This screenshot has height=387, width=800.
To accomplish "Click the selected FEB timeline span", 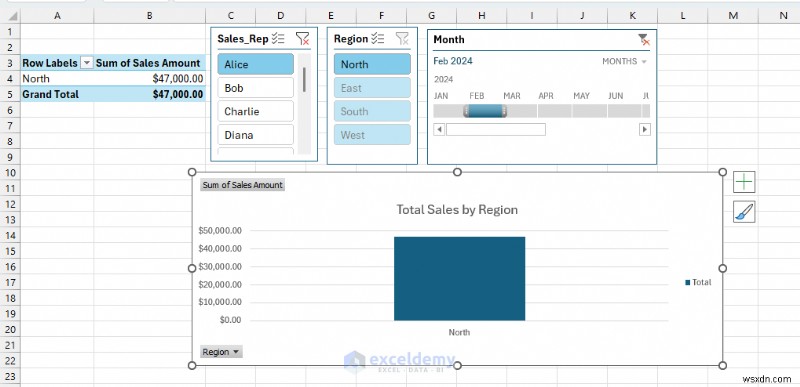I will pyautogui.click(x=485, y=111).
